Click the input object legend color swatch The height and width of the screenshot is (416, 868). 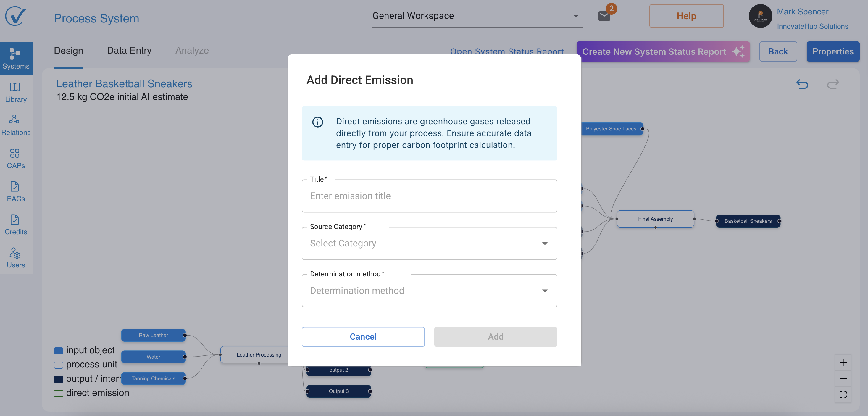click(59, 351)
